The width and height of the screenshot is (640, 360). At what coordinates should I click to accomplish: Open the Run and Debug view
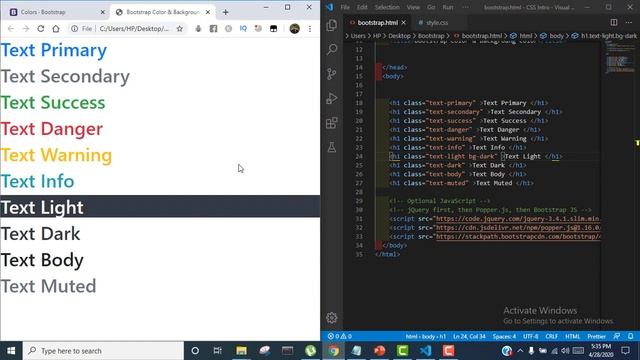point(332,98)
